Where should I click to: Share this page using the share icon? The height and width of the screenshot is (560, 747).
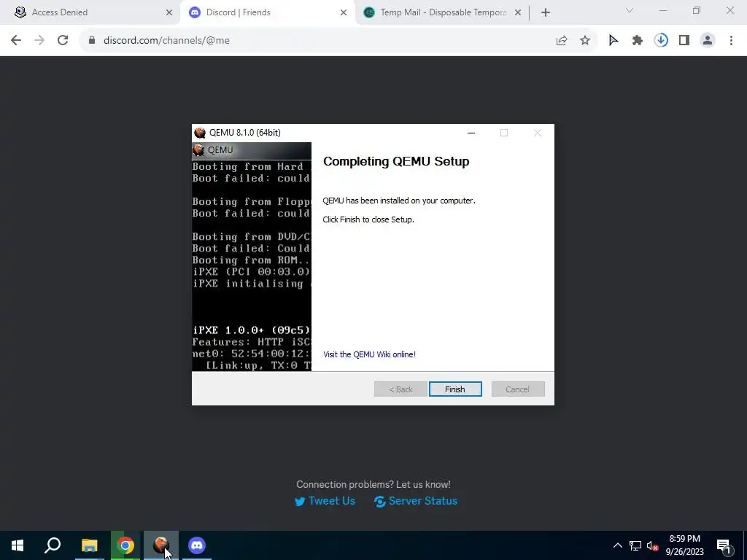pyautogui.click(x=562, y=41)
